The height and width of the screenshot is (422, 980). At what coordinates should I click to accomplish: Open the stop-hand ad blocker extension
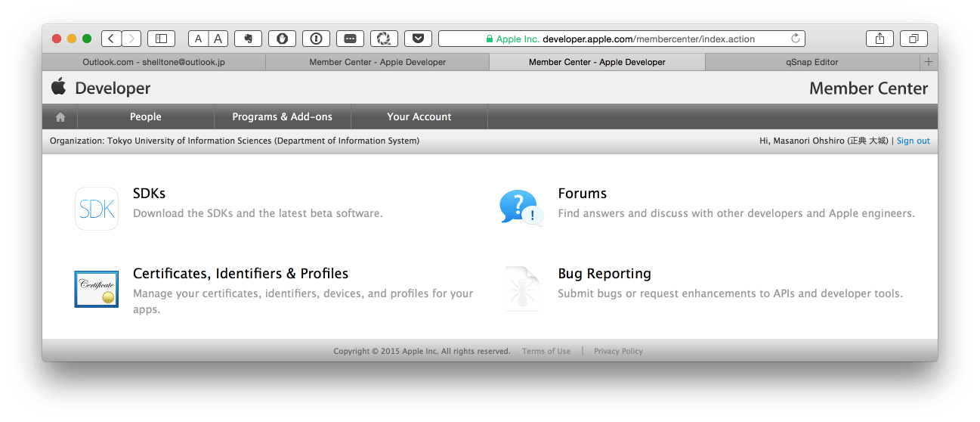pyautogui.click(x=282, y=39)
